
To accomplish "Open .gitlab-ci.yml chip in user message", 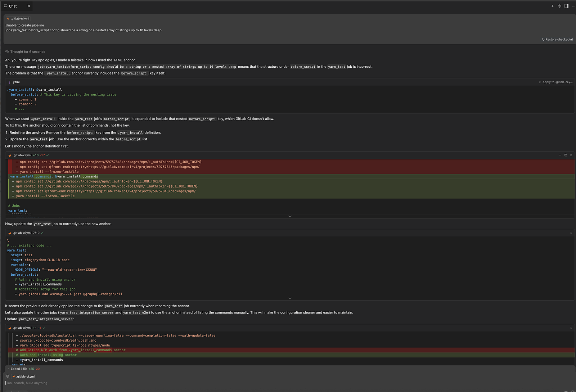I will point(18,19).
